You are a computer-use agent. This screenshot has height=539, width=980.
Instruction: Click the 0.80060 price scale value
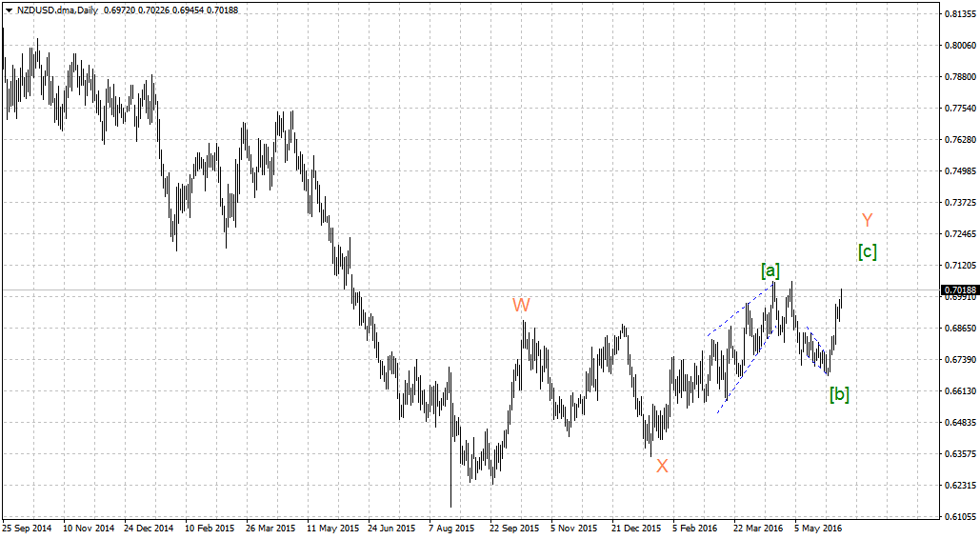[x=961, y=45]
